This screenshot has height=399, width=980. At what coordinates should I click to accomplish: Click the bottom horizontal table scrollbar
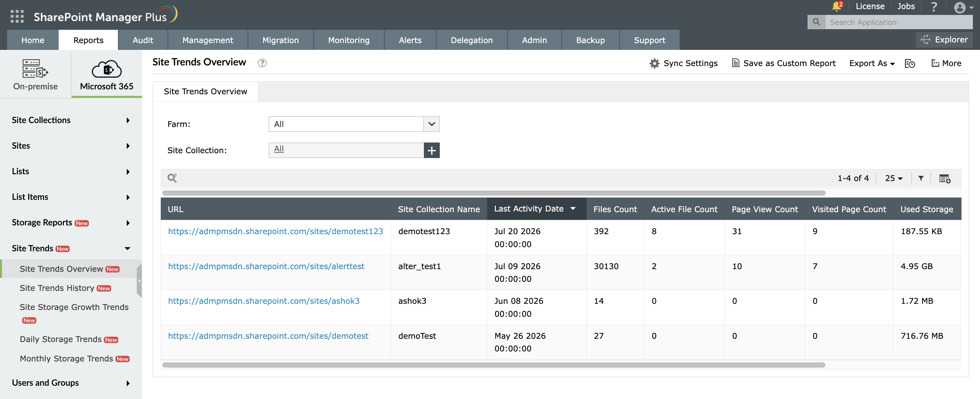click(494, 365)
